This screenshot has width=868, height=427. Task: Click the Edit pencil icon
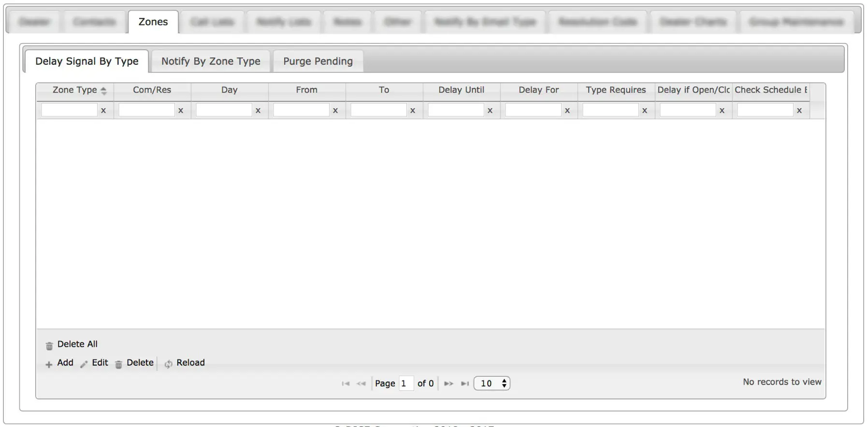(x=84, y=365)
